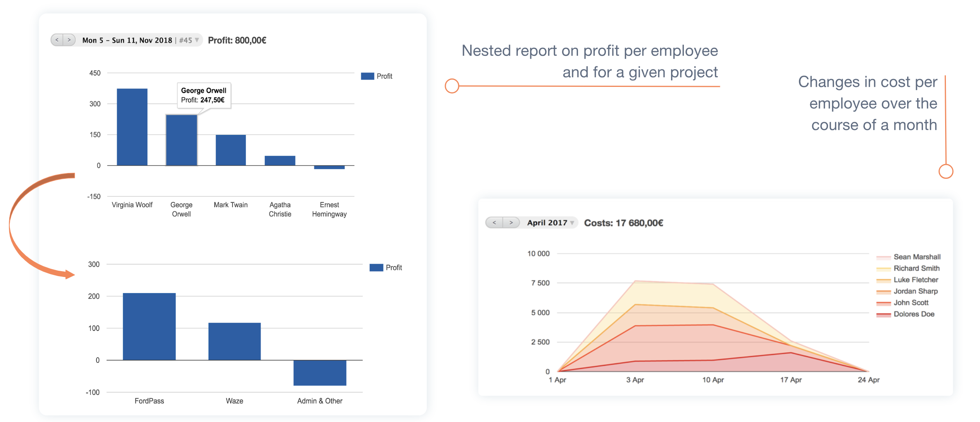The height and width of the screenshot is (422, 980).
Task: Click Profit legend swatch in employee chart
Action: click(367, 76)
